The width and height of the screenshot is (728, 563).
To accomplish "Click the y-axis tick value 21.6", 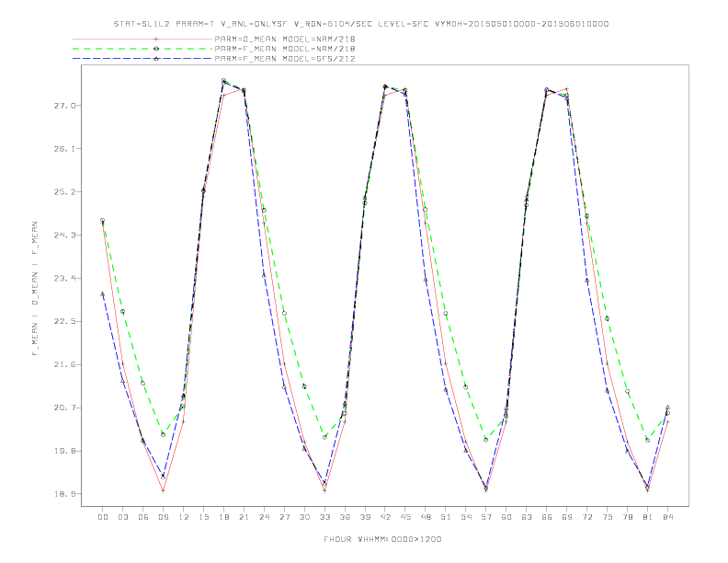I will (x=64, y=364).
